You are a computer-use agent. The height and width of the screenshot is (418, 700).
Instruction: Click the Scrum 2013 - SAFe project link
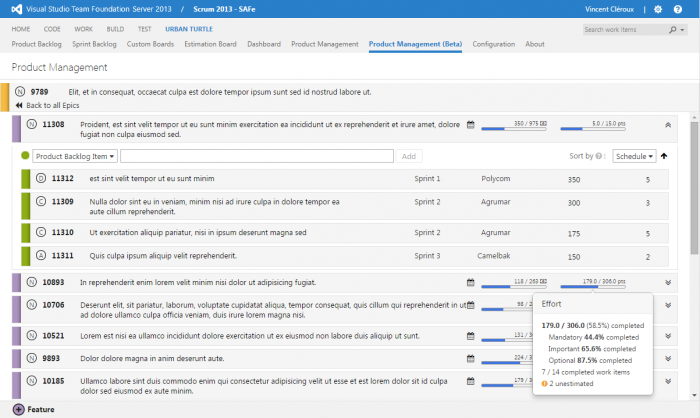(224, 9)
